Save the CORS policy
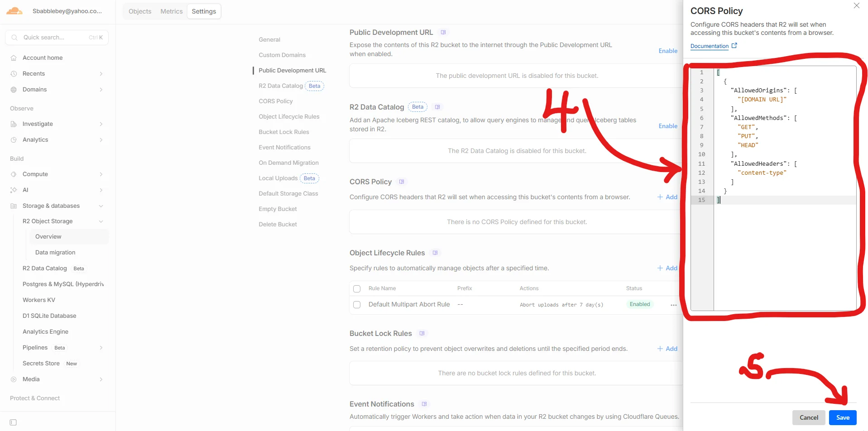This screenshot has width=868, height=431. click(843, 417)
